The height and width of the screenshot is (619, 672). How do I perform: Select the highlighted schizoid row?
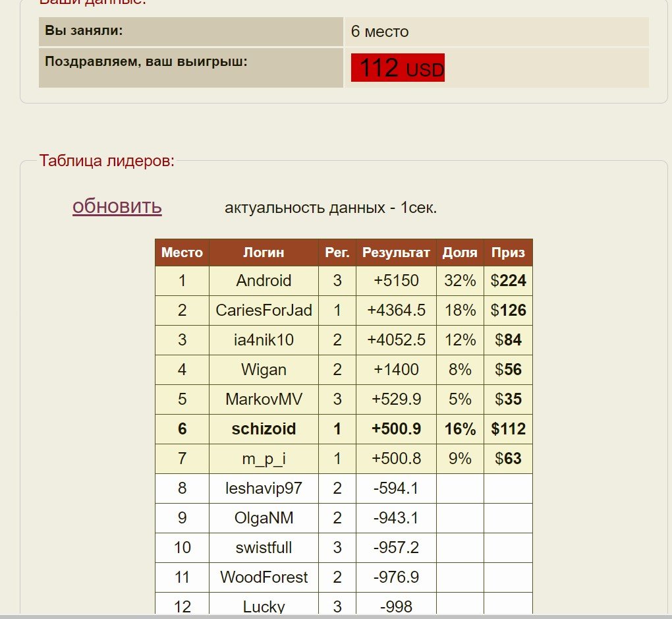263,429
